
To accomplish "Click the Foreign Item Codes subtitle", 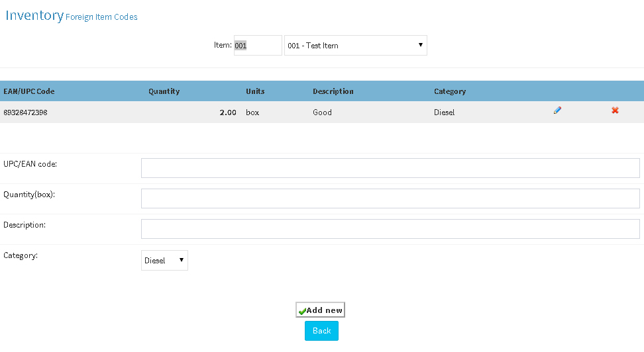I will coord(101,17).
